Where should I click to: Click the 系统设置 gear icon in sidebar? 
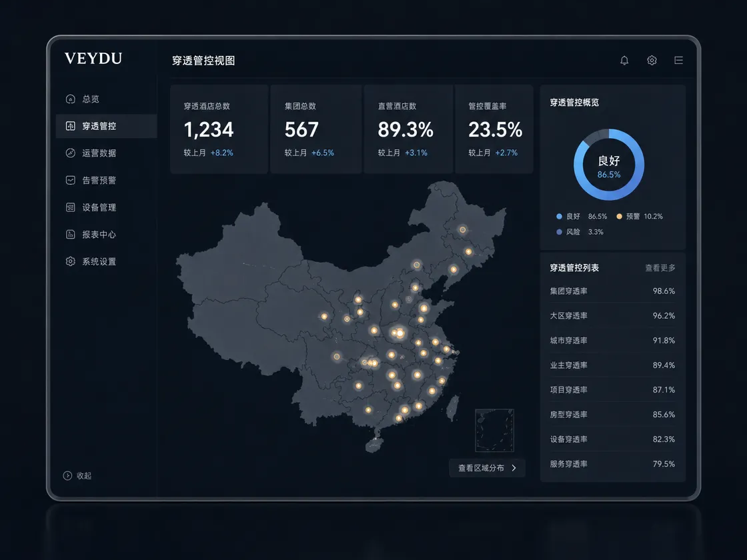coord(71,261)
